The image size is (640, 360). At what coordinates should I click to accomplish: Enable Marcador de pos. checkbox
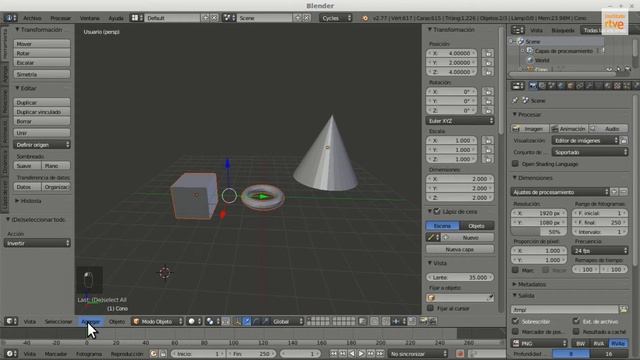[x=516, y=331]
